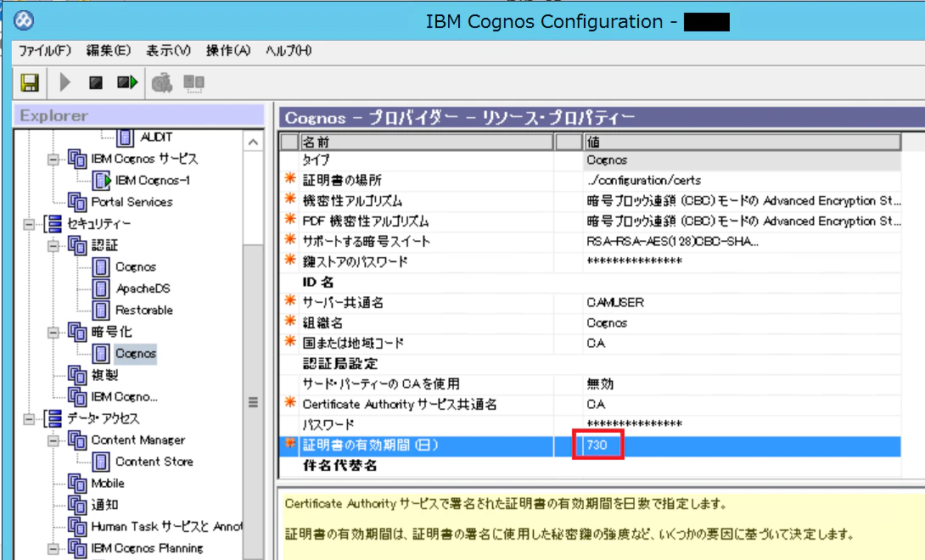Open the 編集(E) menu
925x560 pixels.
109,51
